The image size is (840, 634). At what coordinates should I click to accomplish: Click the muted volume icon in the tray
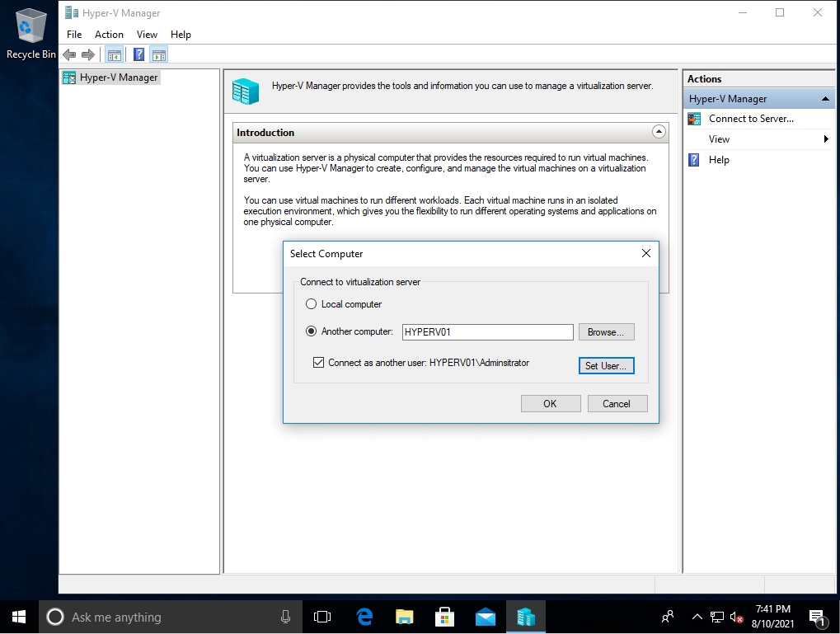tap(737, 618)
